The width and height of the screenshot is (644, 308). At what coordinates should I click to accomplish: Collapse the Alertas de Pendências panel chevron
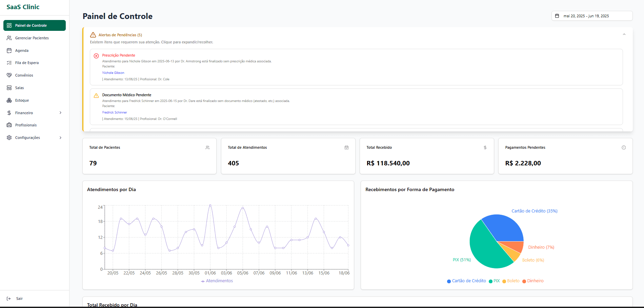pyautogui.click(x=624, y=34)
